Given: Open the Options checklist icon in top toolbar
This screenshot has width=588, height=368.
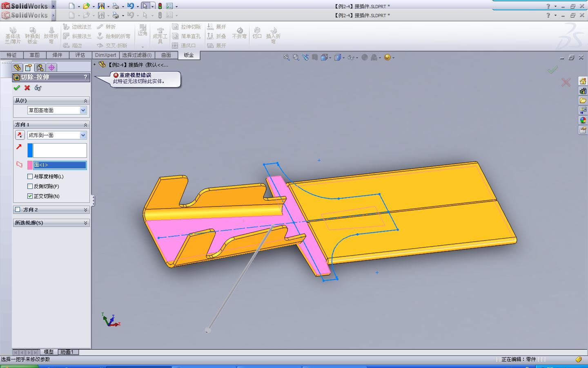Looking at the screenshot, I should click(169, 6).
